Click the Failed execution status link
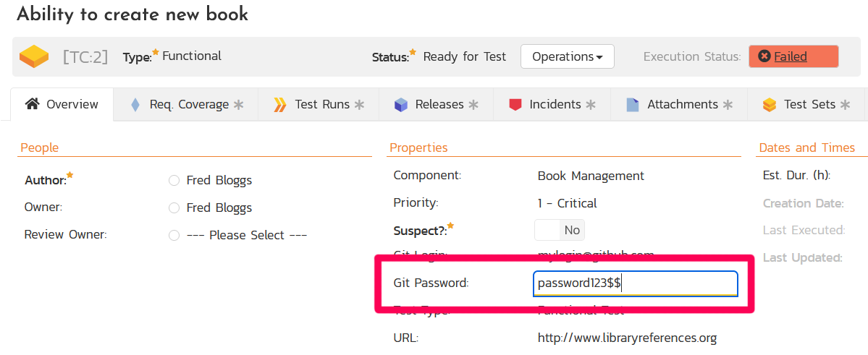Screen dimensions: 868x355 [791, 56]
